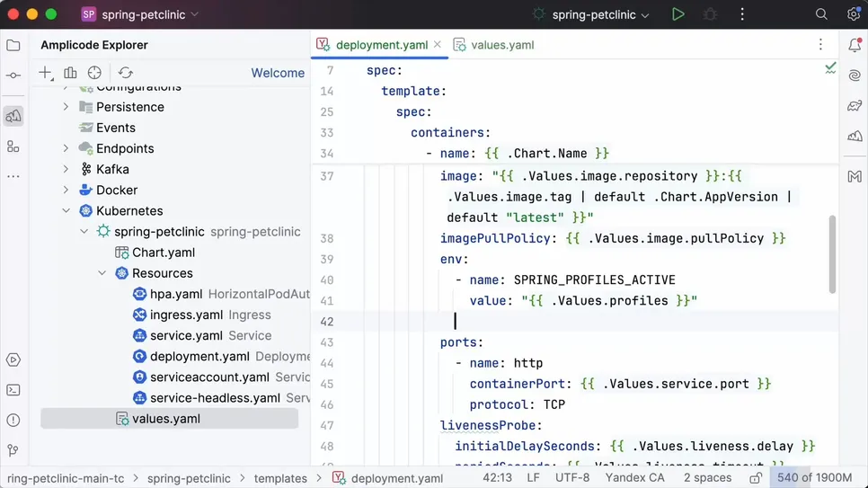
Task: Show more tool windows ellipsis
Action: coord(13,177)
